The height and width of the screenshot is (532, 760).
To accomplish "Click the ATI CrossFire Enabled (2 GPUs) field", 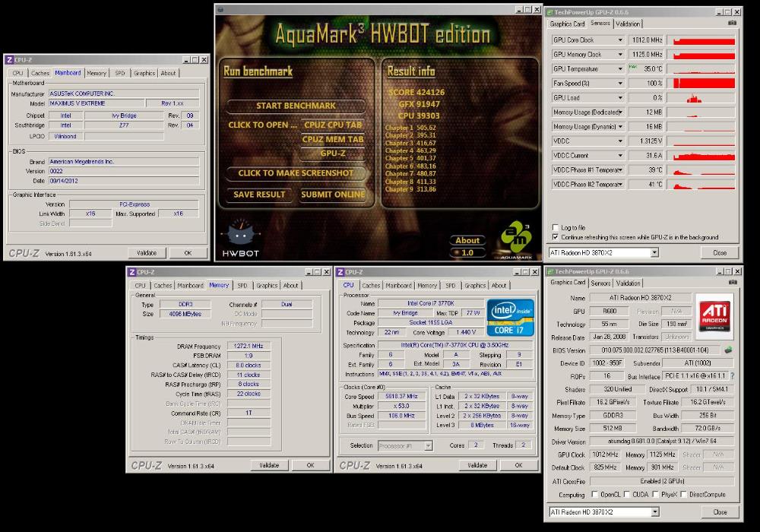I will coord(662,481).
